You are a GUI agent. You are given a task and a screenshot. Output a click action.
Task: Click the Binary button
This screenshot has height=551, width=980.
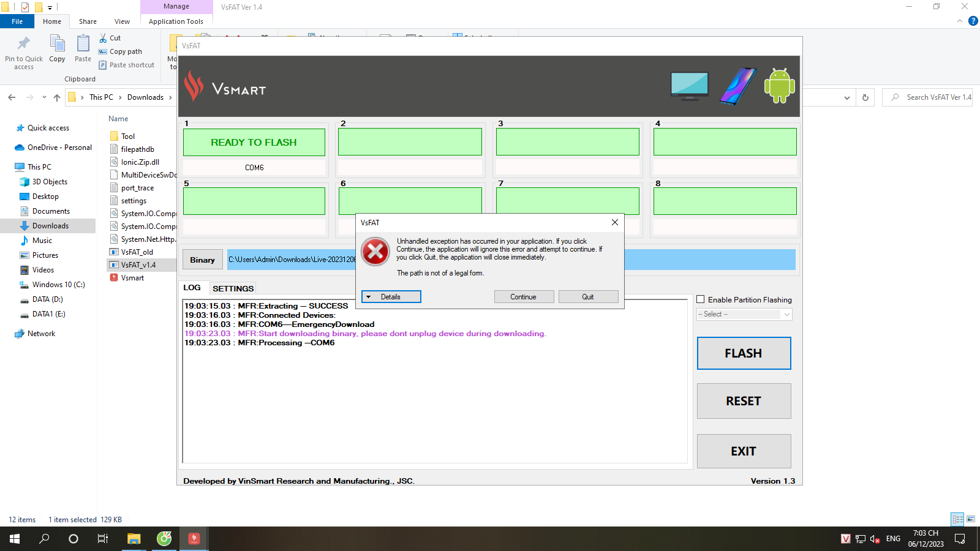tap(202, 260)
